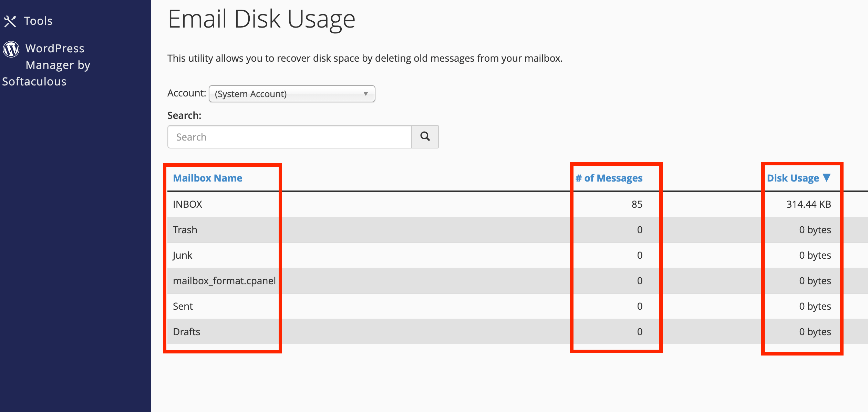Click the 0 bytes value in Drafts row
This screenshot has height=412, width=868.
point(815,332)
